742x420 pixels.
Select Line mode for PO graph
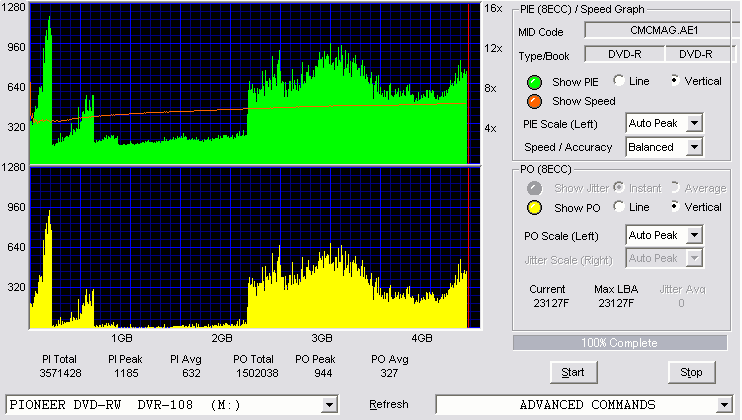coord(619,206)
